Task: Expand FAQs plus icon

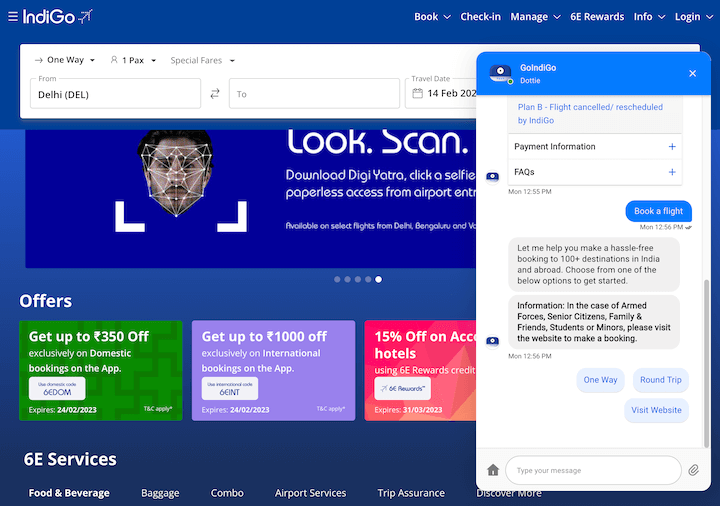Action: click(x=672, y=172)
